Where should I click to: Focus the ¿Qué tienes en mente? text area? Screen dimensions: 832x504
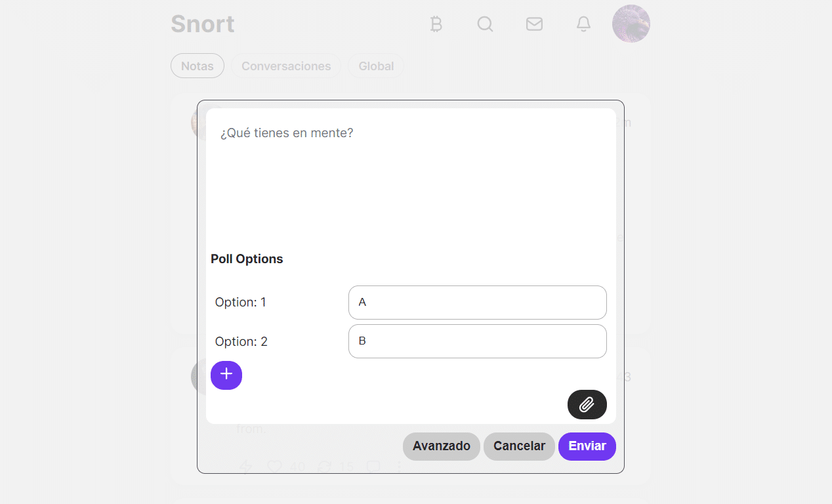click(x=411, y=177)
